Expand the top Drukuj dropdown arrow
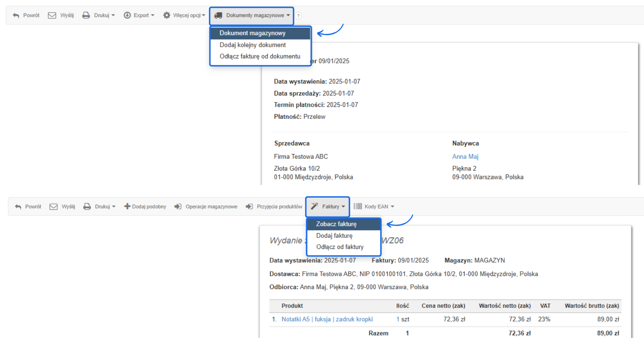This screenshot has height=338, width=644. click(x=113, y=15)
